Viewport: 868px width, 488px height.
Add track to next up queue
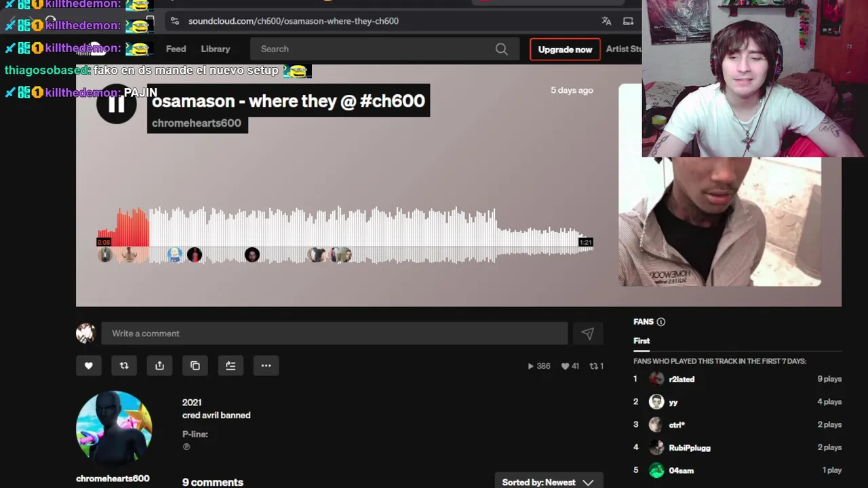click(231, 365)
